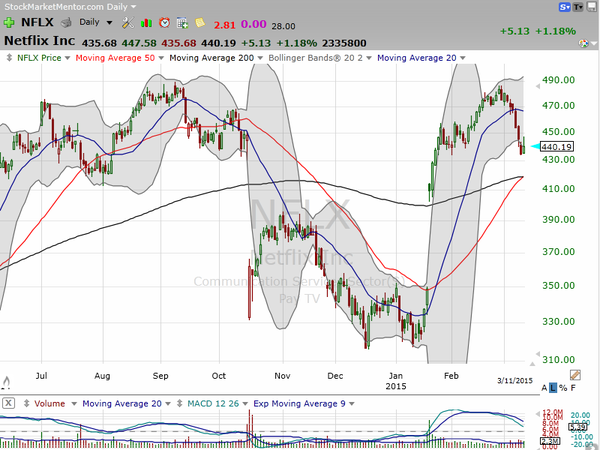Viewport: 600px width, 450px height.
Task: Click the Sep time axis label
Action: coord(160,376)
